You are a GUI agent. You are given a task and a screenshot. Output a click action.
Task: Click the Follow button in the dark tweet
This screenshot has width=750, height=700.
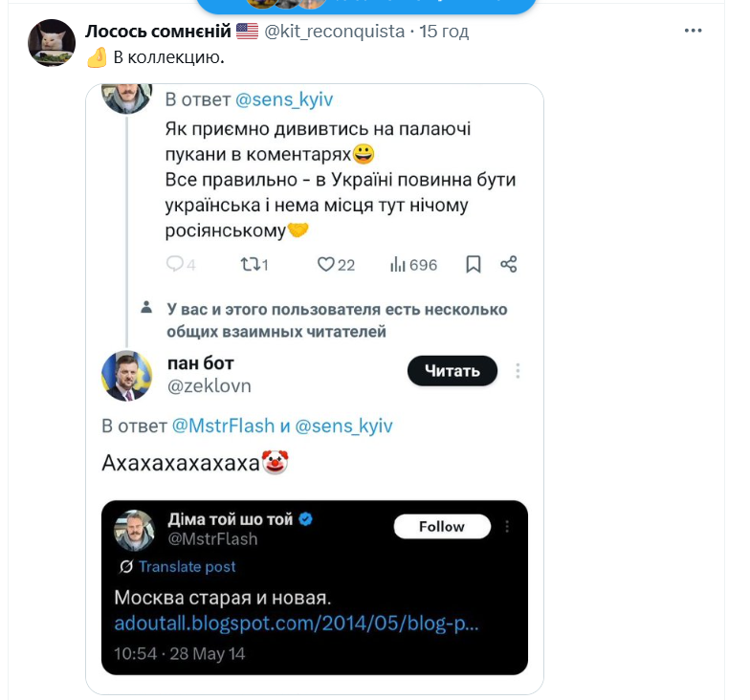click(x=442, y=526)
